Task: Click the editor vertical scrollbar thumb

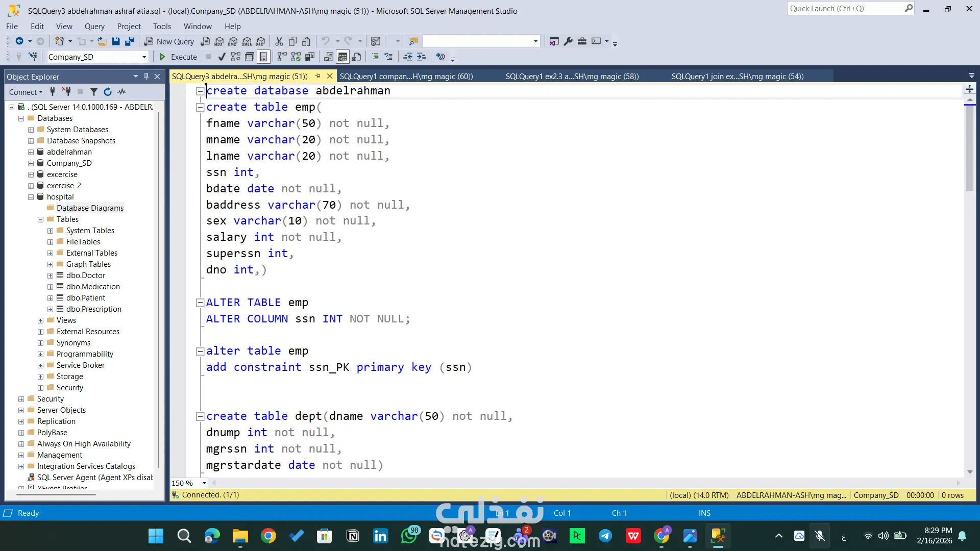Action: pyautogui.click(x=970, y=148)
